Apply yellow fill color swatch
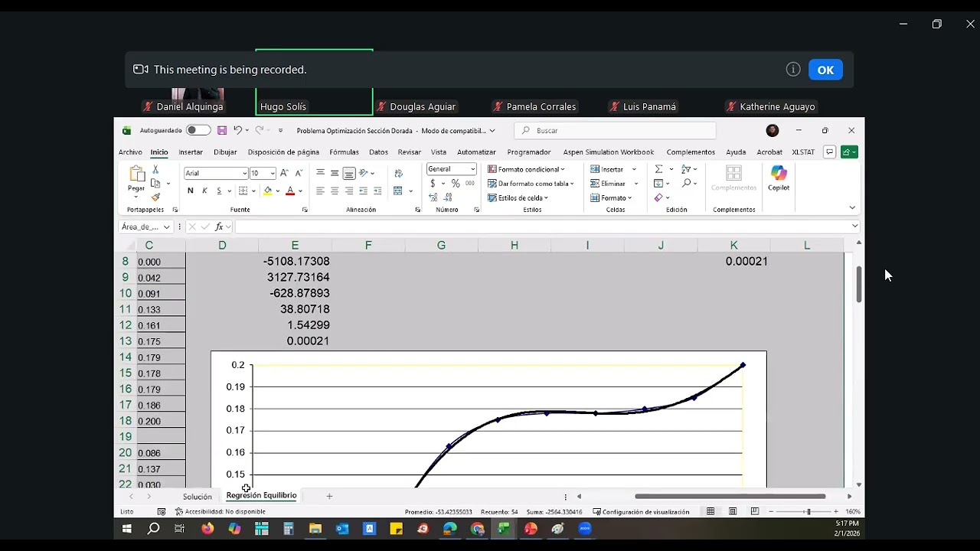980x551 pixels. coord(267,191)
